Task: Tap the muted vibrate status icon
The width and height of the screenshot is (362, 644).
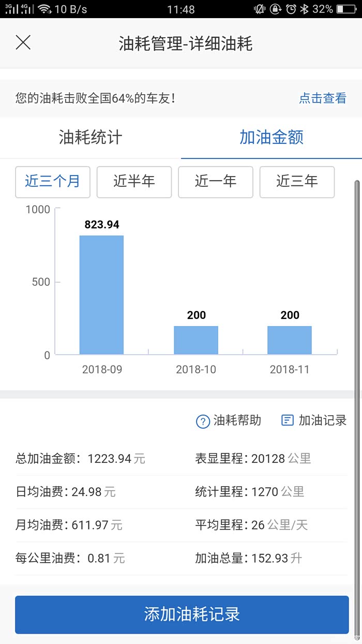Action: [x=260, y=9]
